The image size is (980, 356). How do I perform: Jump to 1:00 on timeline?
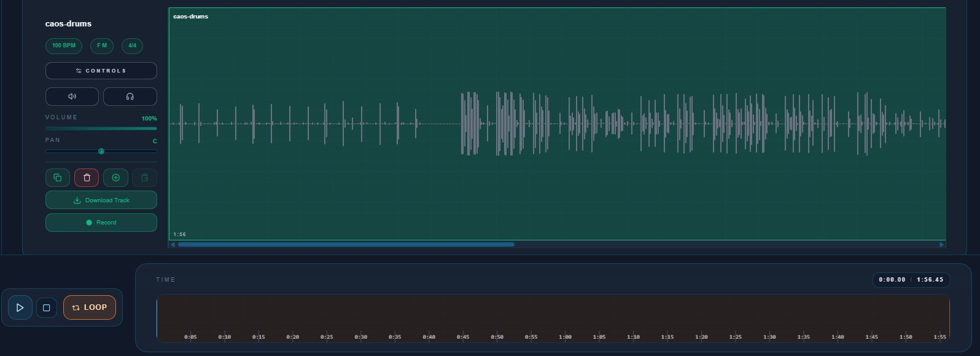[566, 337]
